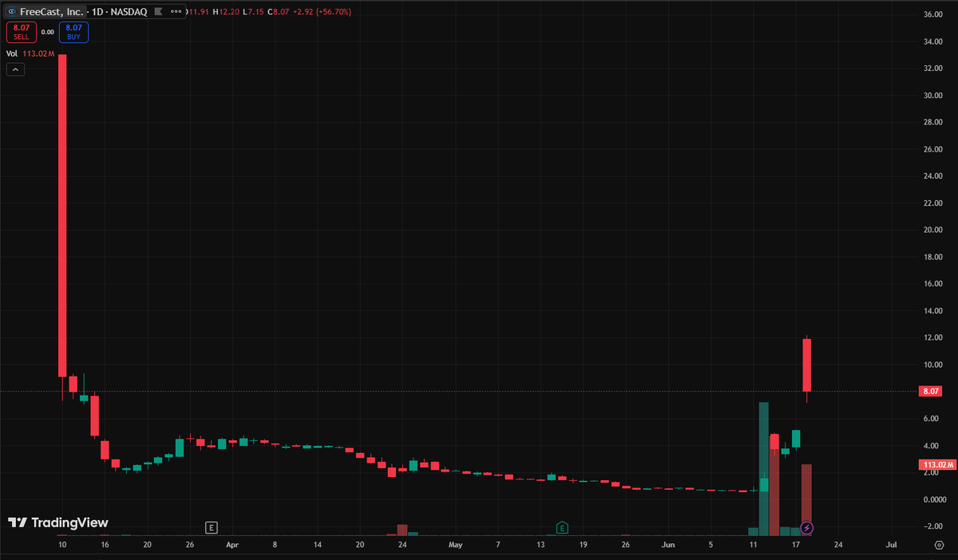This screenshot has width=958, height=560.
Task: Open the earnings E marker near March 26
Action: click(x=211, y=527)
